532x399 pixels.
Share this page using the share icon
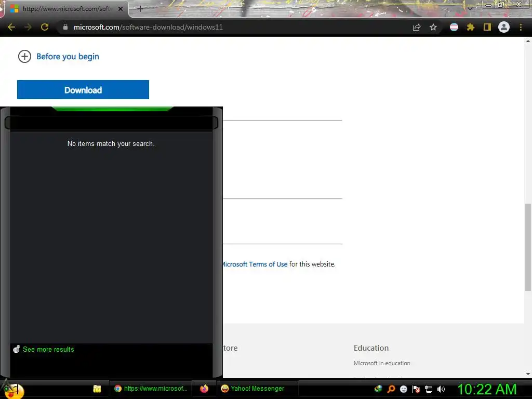(x=417, y=27)
